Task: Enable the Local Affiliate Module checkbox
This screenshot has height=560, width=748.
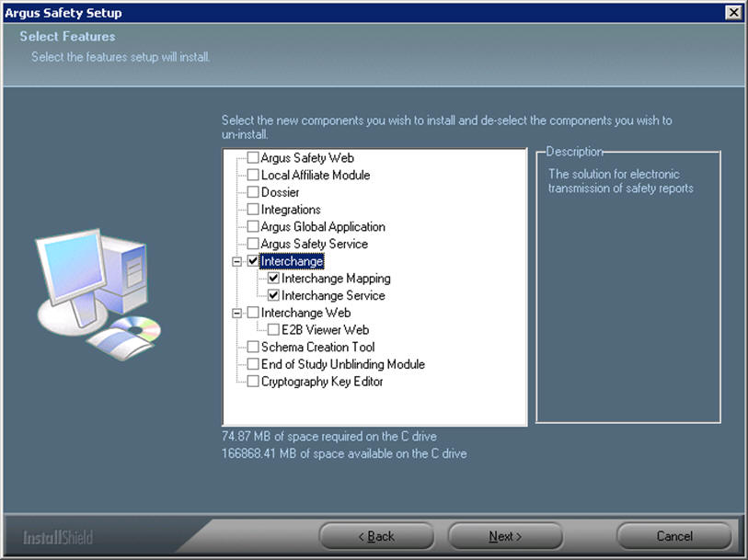Action: click(x=253, y=175)
